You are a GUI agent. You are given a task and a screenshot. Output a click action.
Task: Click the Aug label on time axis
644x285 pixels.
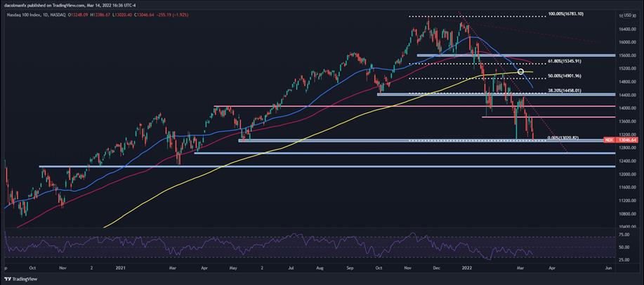(x=322, y=267)
